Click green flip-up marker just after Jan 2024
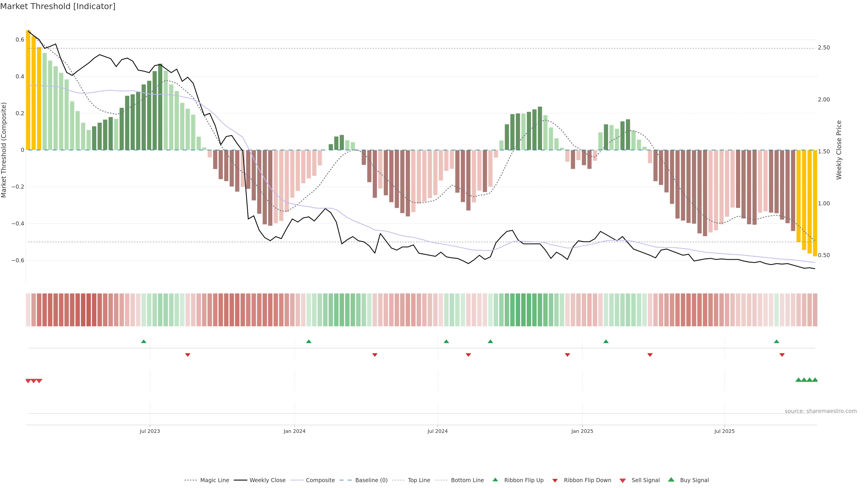This screenshot has width=868, height=488. 309,342
